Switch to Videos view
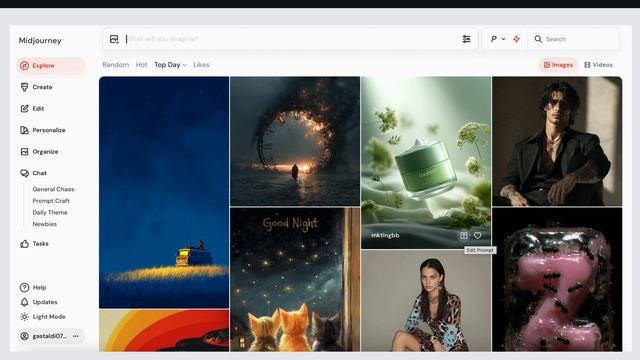Viewport: 640px width, 360px height. [x=598, y=64]
